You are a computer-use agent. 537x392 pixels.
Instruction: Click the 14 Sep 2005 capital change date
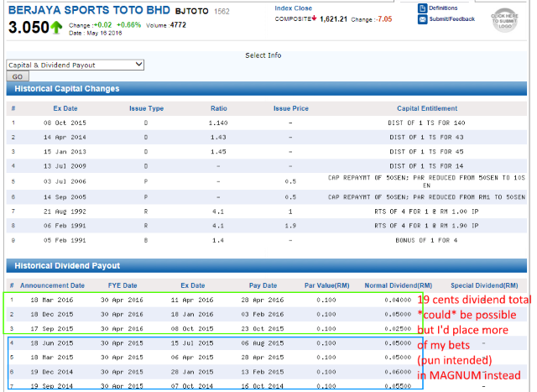(65, 197)
